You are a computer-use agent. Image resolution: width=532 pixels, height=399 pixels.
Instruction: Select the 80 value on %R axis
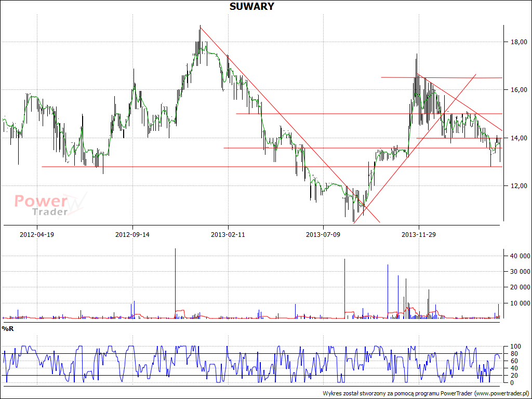tap(514, 354)
